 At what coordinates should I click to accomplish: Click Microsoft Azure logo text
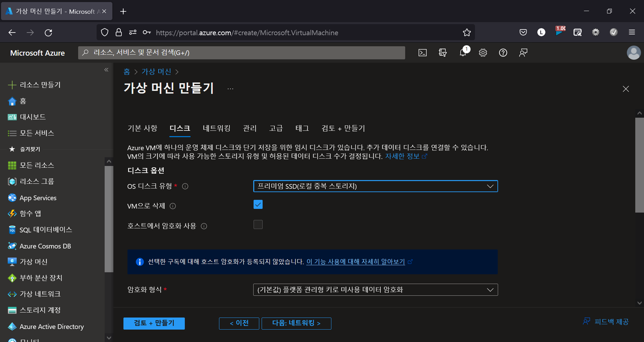click(37, 53)
